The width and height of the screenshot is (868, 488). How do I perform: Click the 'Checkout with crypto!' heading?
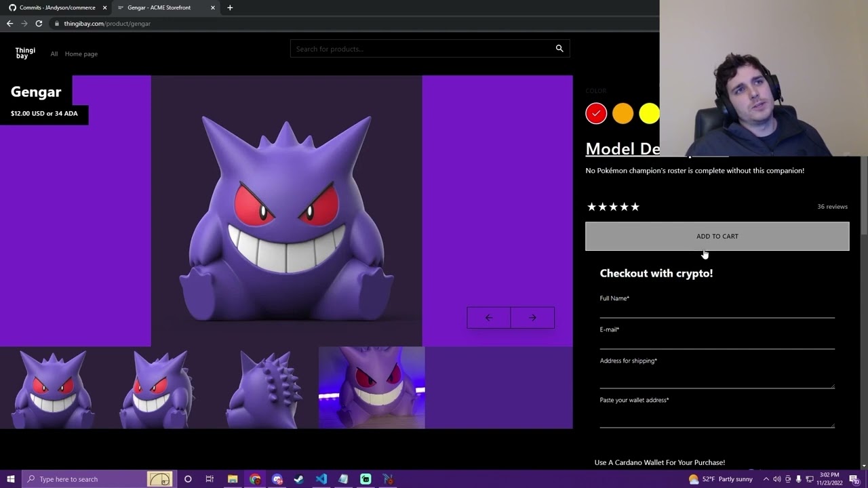coord(656,273)
